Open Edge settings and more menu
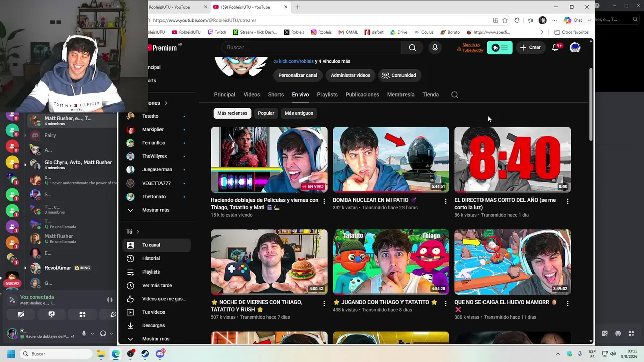This screenshot has width=644, height=362. (x=554, y=20)
